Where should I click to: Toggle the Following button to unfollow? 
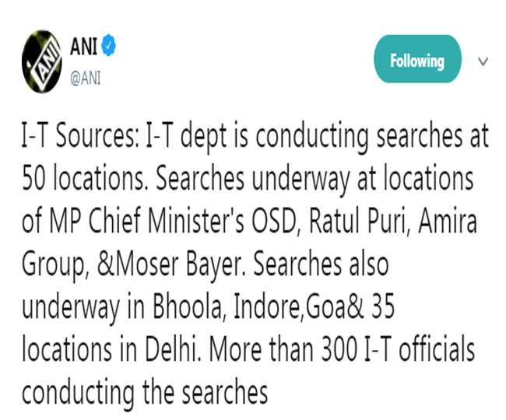(417, 59)
